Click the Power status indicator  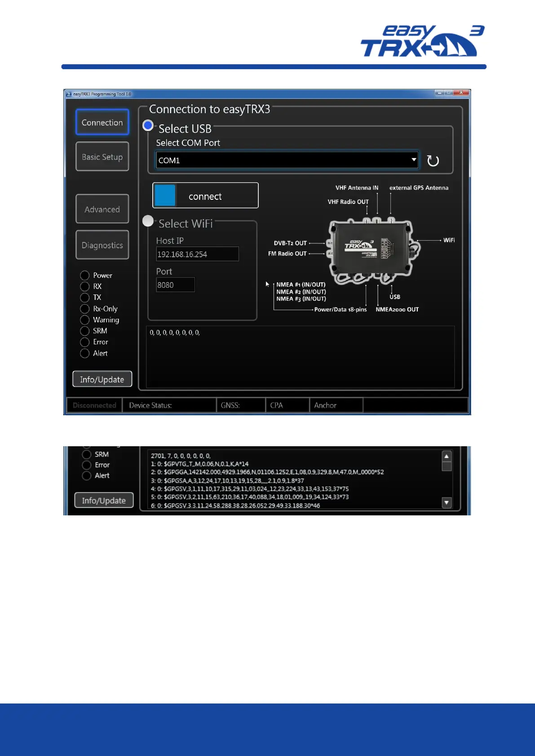click(84, 275)
